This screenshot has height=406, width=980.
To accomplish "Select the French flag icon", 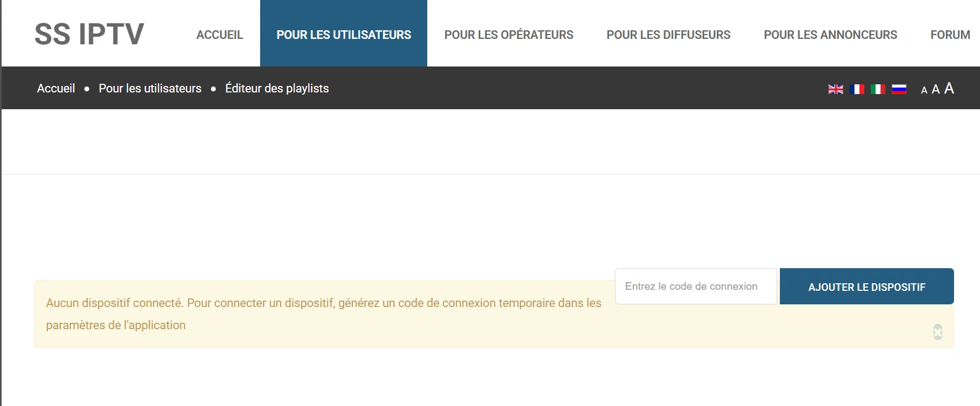I will click(x=857, y=89).
